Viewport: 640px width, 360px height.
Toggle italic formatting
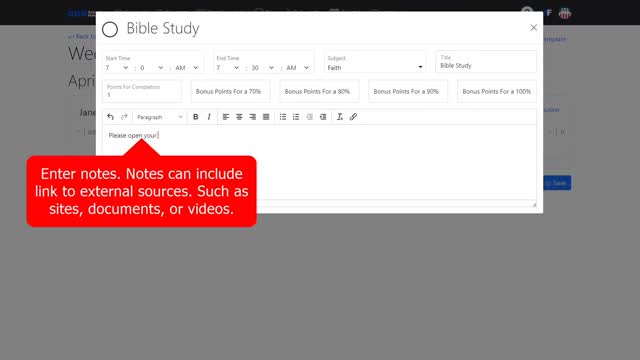click(x=209, y=117)
